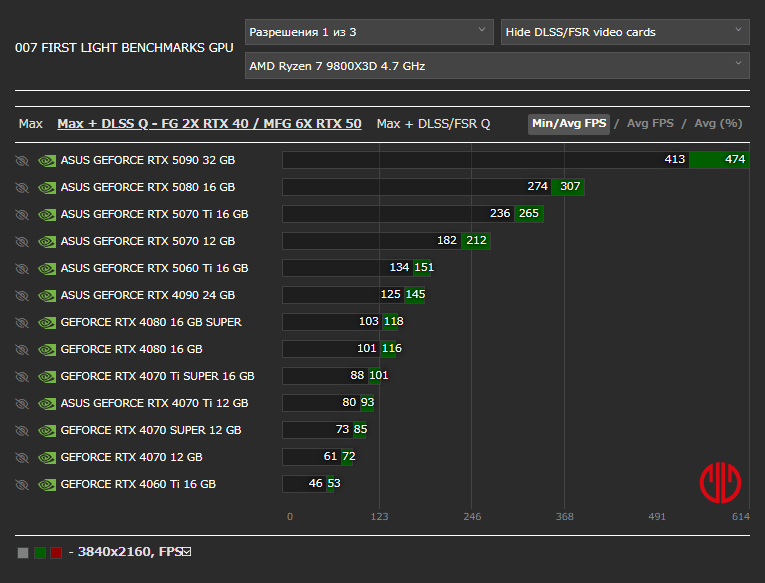Click the RTX 5090 average value 474
The height and width of the screenshot is (583, 765).
(735, 159)
